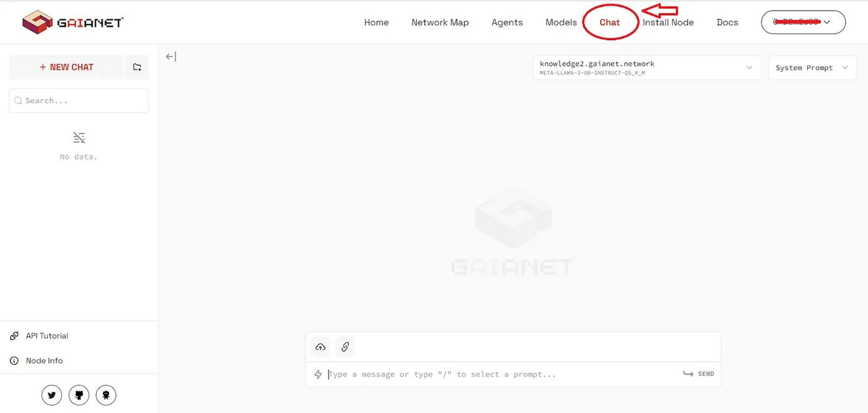Open the System Prompt dropdown

[x=812, y=68]
